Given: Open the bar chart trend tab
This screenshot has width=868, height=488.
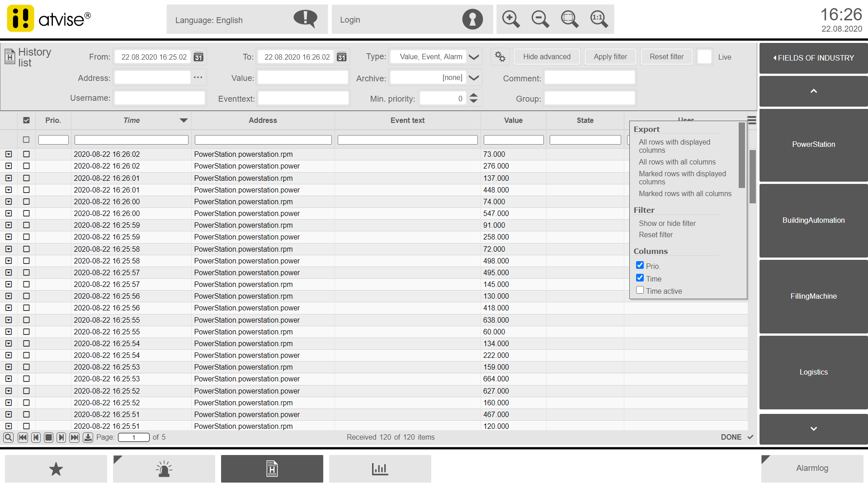Looking at the screenshot, I should (380, 469).
